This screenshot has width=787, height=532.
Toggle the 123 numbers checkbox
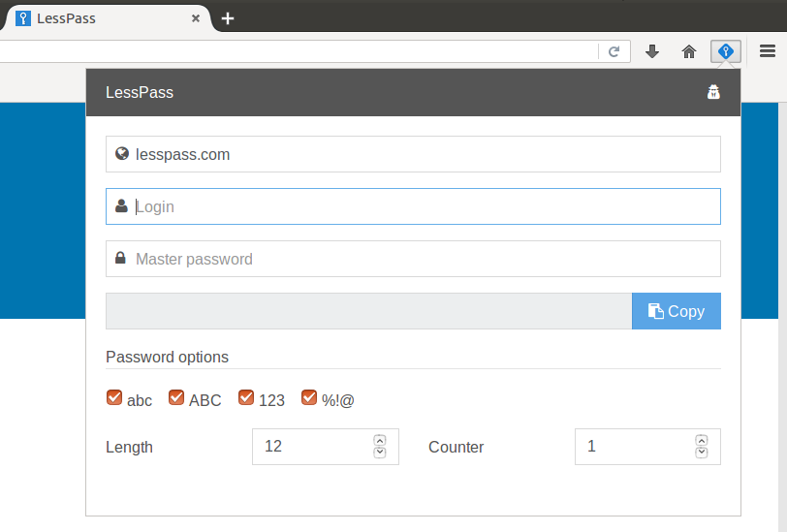246,397
